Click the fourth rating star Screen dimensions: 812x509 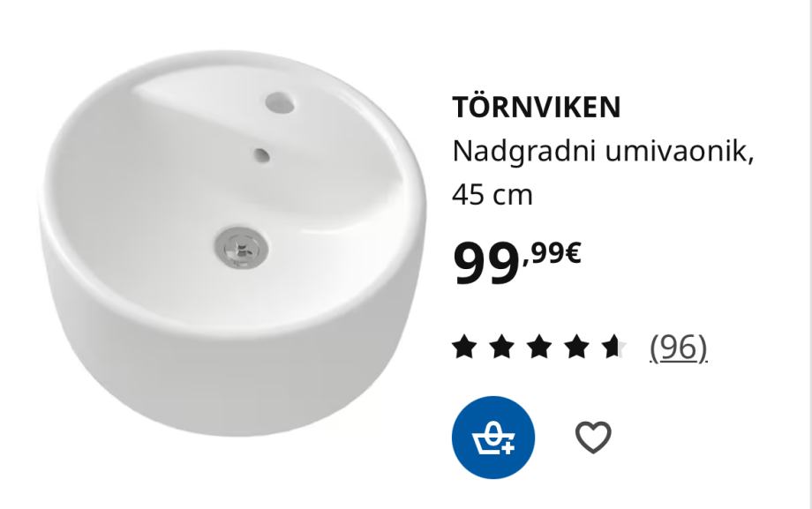tap(576, 347)
